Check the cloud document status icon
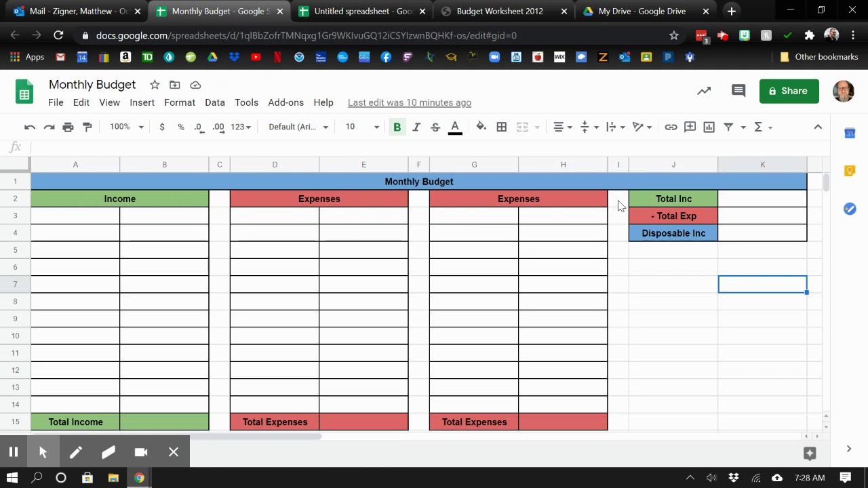Viewport: 868px width, 488px height. point(195,85)
